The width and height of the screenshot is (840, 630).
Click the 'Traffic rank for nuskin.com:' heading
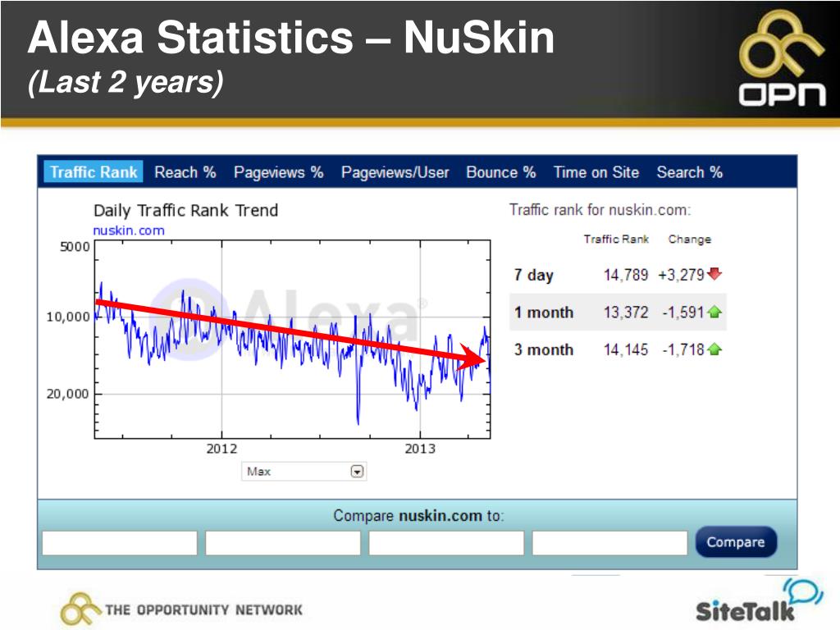(x=600, y=209)
